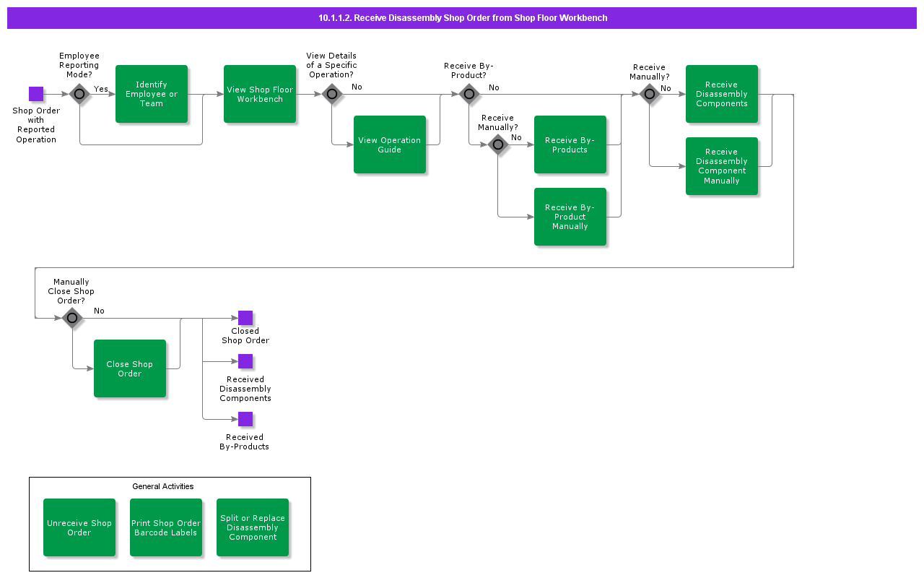Click the View Details of Specific Operation gateway

click(332, 94)
